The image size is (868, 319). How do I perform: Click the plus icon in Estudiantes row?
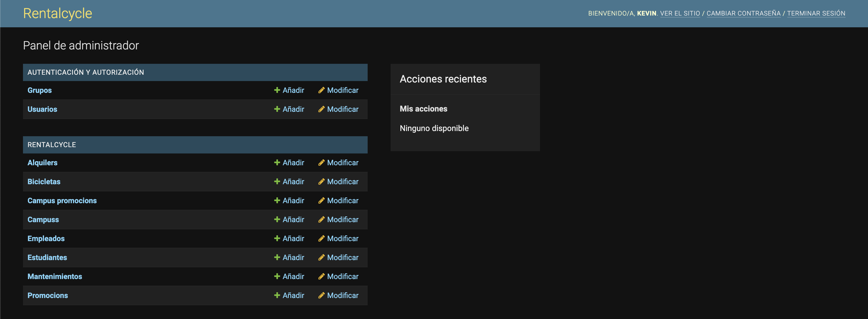(x=277, y=257)
